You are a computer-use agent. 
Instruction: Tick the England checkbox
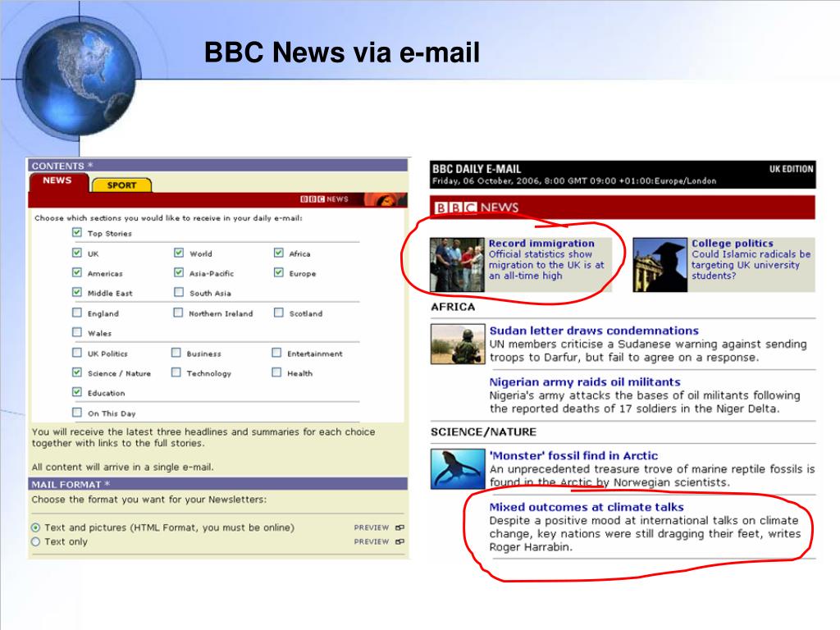click(77, 313)
